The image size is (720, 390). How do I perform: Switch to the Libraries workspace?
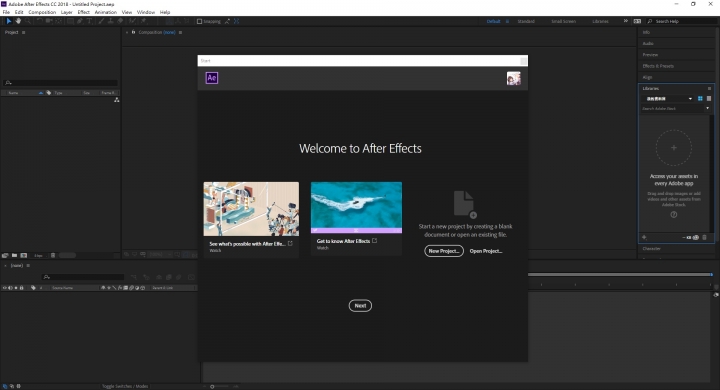coord(600,21)
